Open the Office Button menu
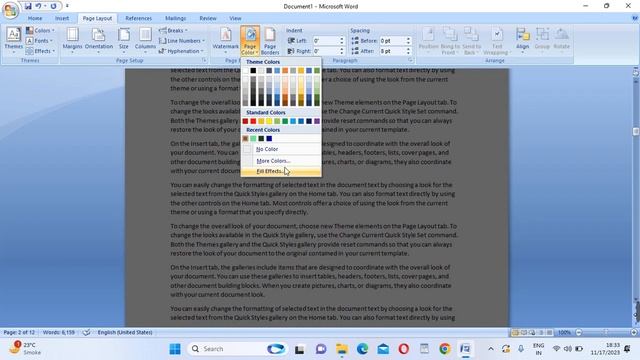 click(10, 10)
